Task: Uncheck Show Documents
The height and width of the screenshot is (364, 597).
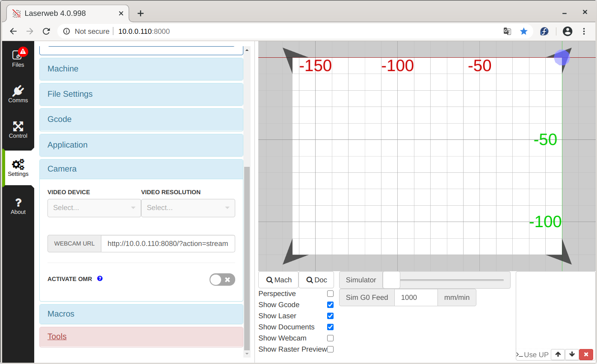Action: pyautogui.click(x=330, y=327)
